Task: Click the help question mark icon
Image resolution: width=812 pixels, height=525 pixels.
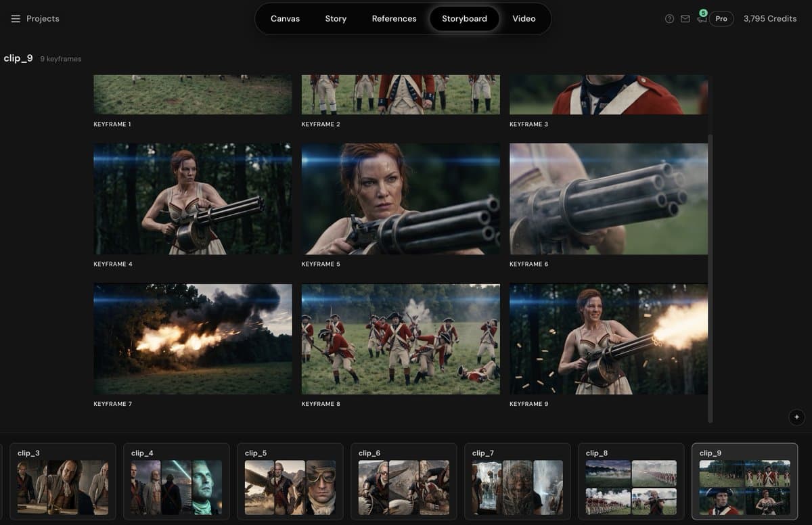Action: [669, 19]
